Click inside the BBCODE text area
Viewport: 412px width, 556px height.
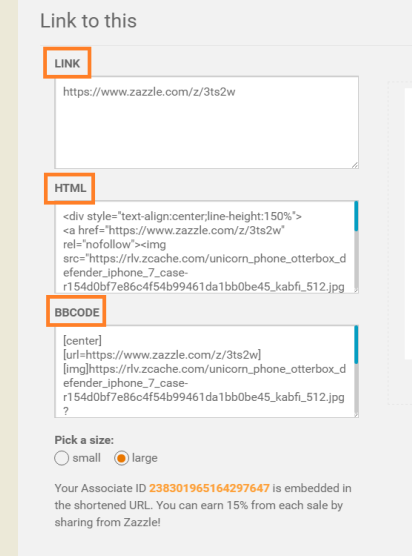coord(204,371)
